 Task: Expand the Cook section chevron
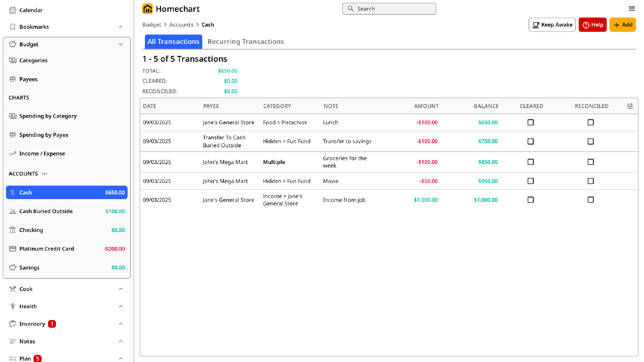click(x=121, y=289)
